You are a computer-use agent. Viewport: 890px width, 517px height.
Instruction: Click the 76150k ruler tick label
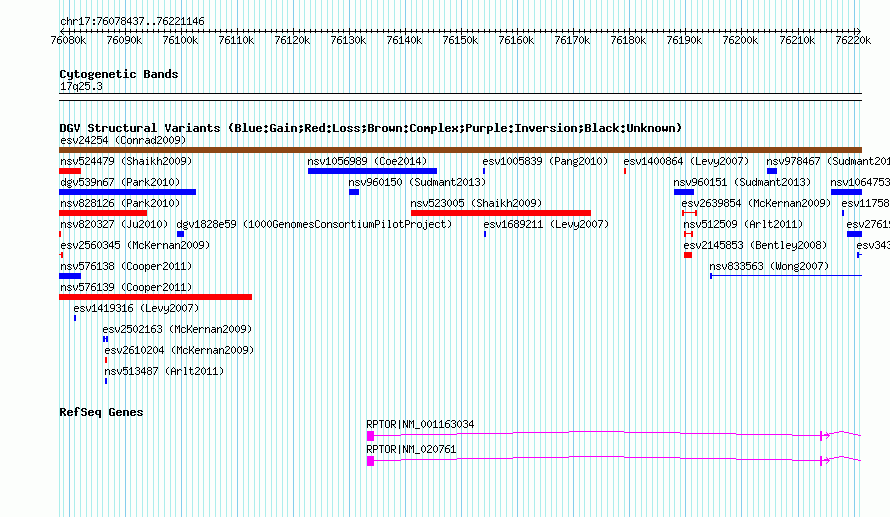click(460, 40)
